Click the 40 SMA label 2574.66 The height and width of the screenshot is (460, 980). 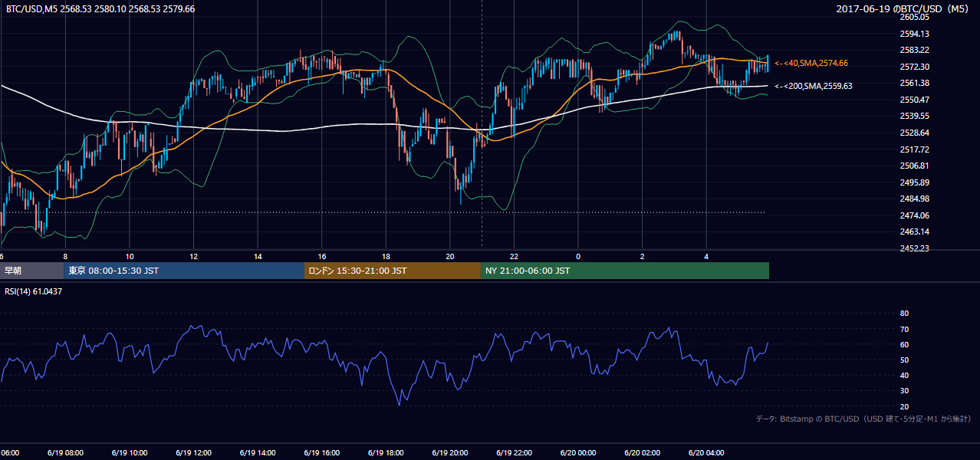811,63
